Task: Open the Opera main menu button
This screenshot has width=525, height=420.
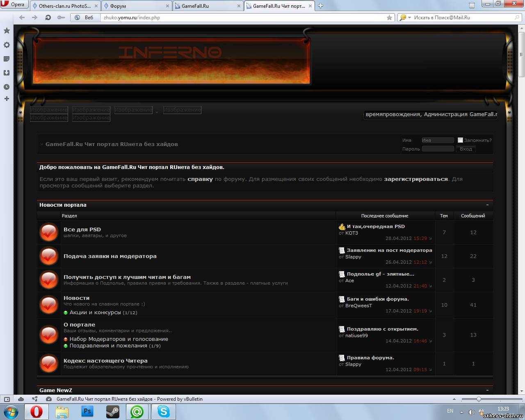Action: pos(14,5)
